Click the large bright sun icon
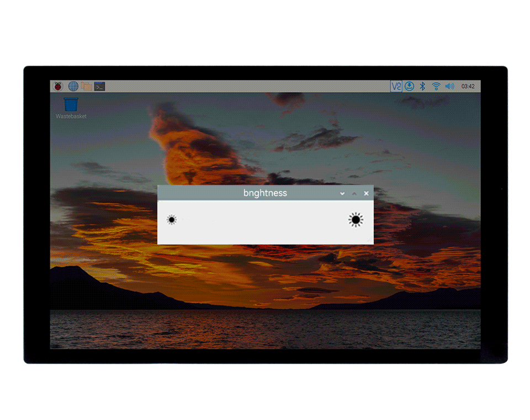Viewport: 530px width, 420px height. pos(356,220)
